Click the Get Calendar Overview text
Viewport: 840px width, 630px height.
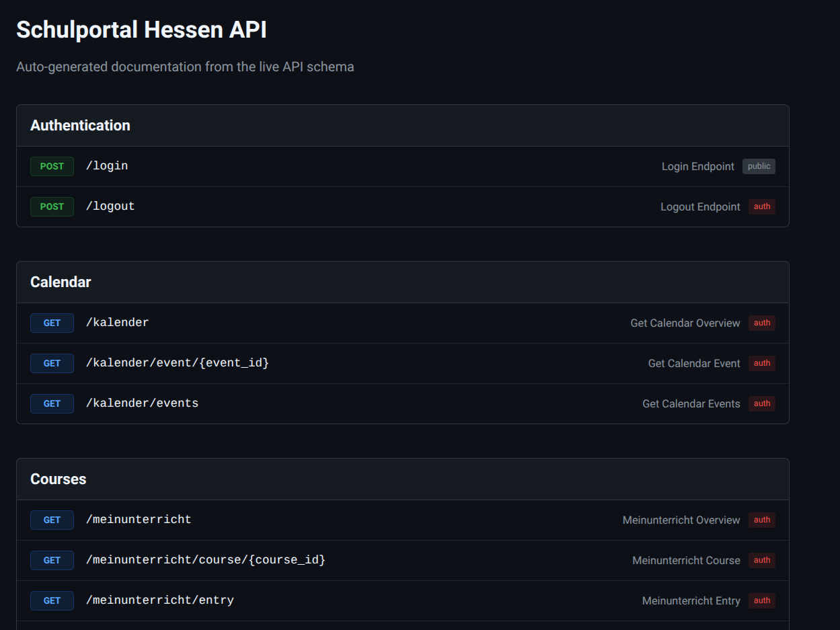coord(685,323)
